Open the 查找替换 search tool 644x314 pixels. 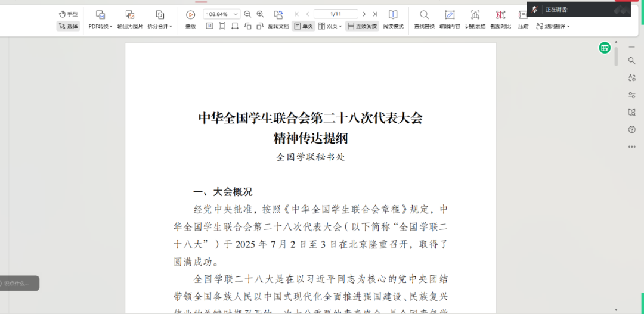pos(424,18)
